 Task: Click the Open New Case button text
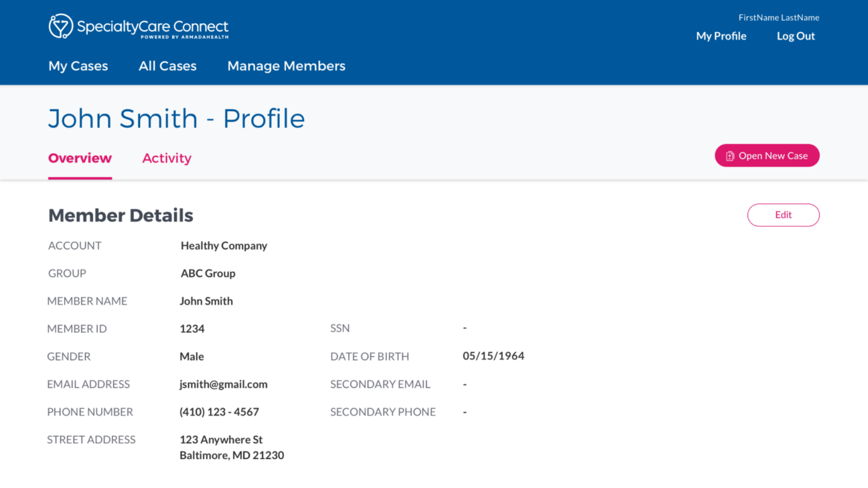(773, 156)
